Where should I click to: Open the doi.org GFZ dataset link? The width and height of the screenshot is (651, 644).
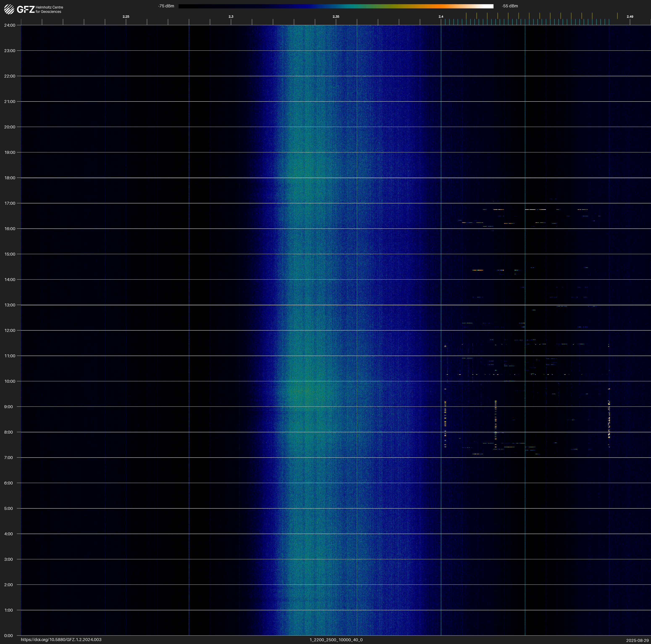coord(61,640)
